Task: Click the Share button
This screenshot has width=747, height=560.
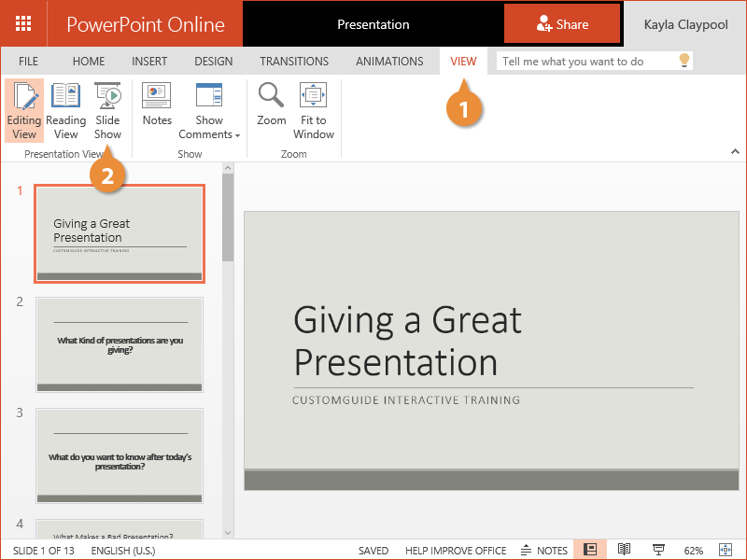Action: pyautogui.click(x=562, y=24)
